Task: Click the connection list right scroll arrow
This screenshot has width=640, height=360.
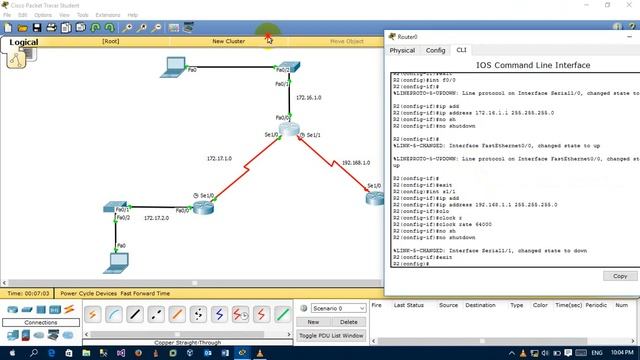Action: pos(289,334)
